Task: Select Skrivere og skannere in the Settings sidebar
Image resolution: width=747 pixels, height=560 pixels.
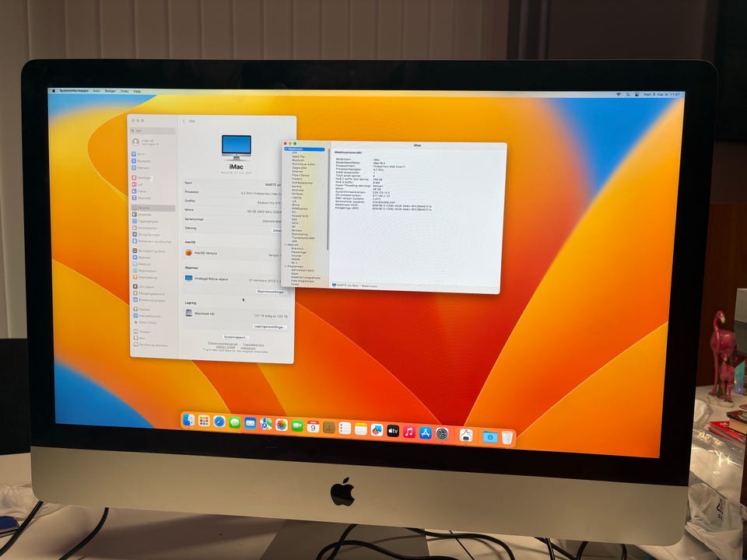Action: click(x=150, y=345)
